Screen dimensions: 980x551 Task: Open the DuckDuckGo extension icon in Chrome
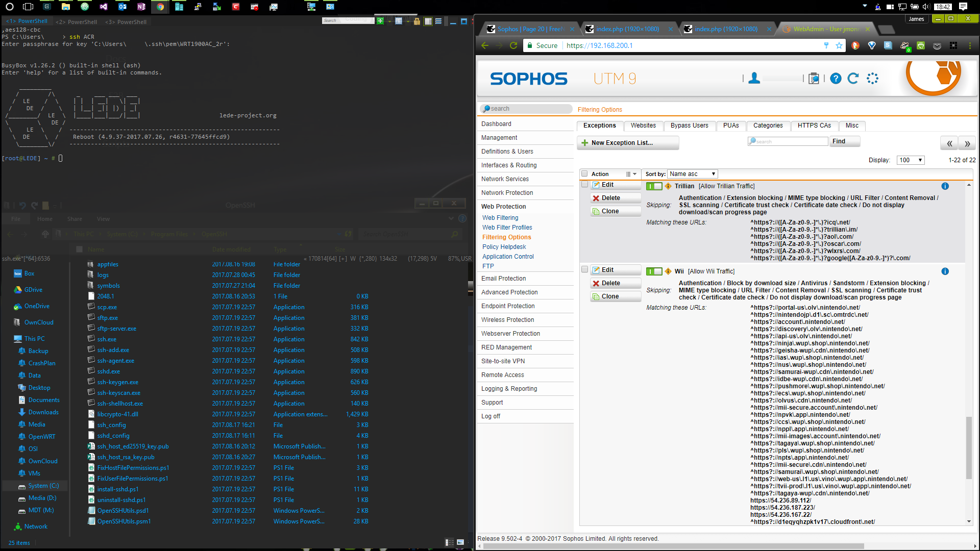coord(855,45)
